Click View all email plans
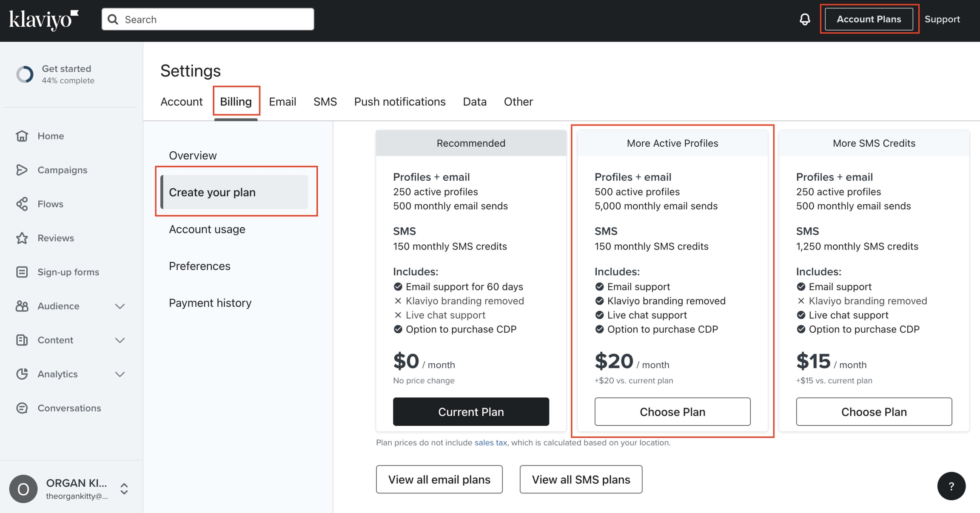This screenshot has width=980, height=513. point(439,479)
